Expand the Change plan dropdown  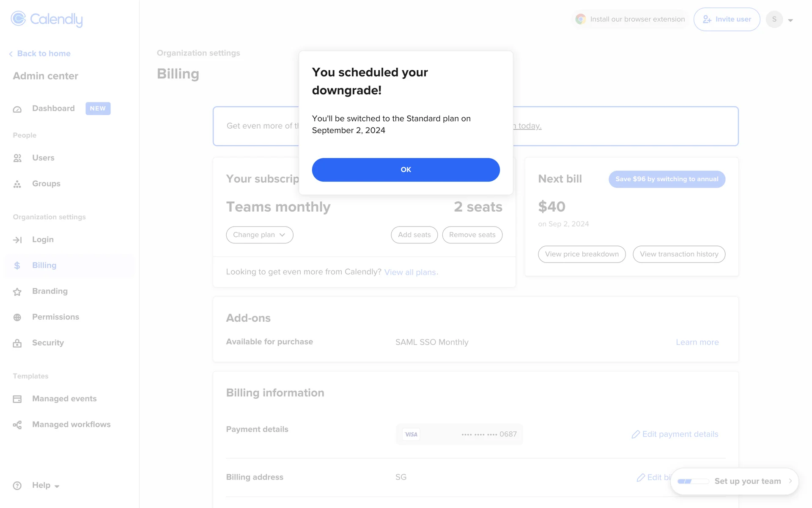click(x=259, y=235)
